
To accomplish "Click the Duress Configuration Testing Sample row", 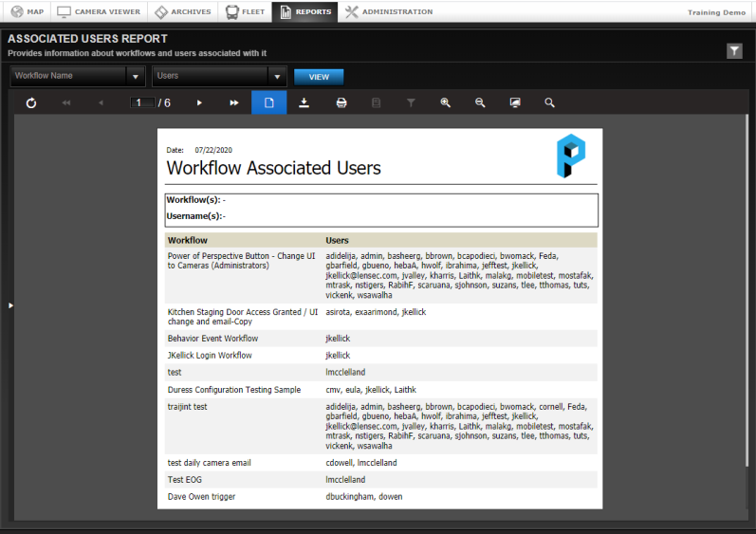I will pyautogui.click(x=381, y=390).
